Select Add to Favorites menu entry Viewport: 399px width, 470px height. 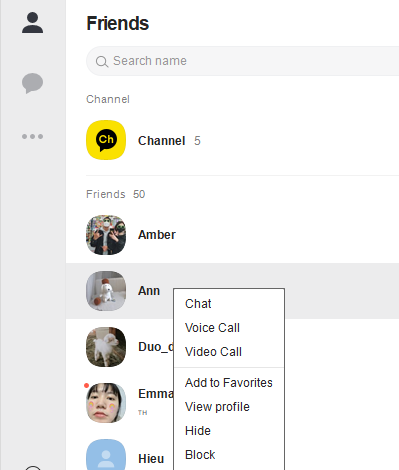pyautogui.click(x=229, y=383)
